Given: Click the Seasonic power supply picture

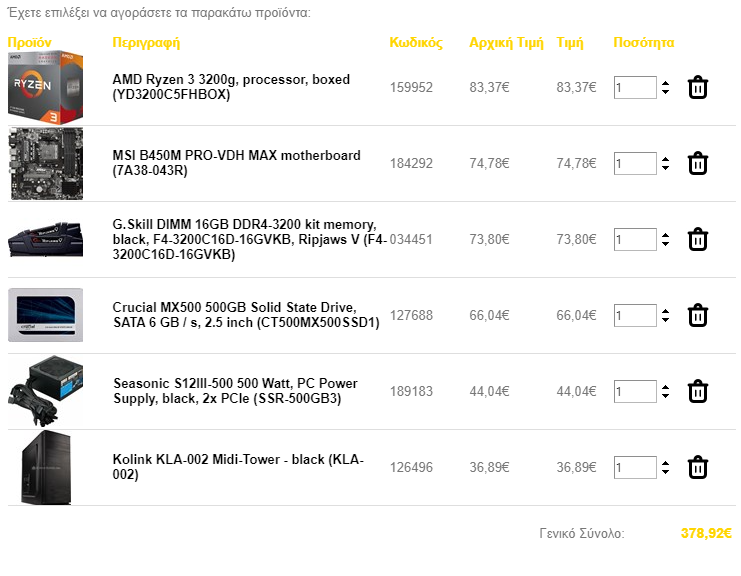Looking at the screenshot, I should click(x=45, y=391).
